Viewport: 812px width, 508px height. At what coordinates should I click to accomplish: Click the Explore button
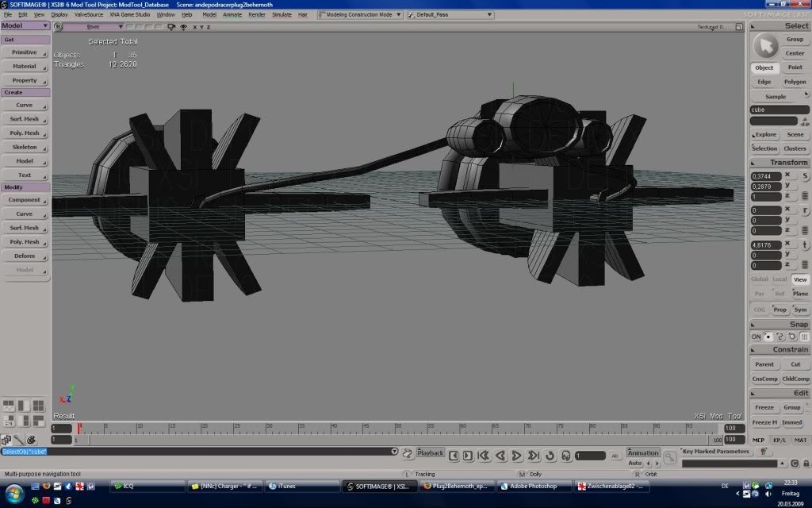[764, 135]
